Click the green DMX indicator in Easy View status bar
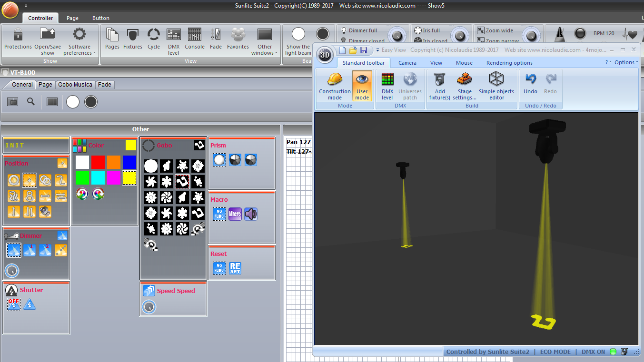The width and height of the screenshot is (644, 362). [x=613, y=352]
